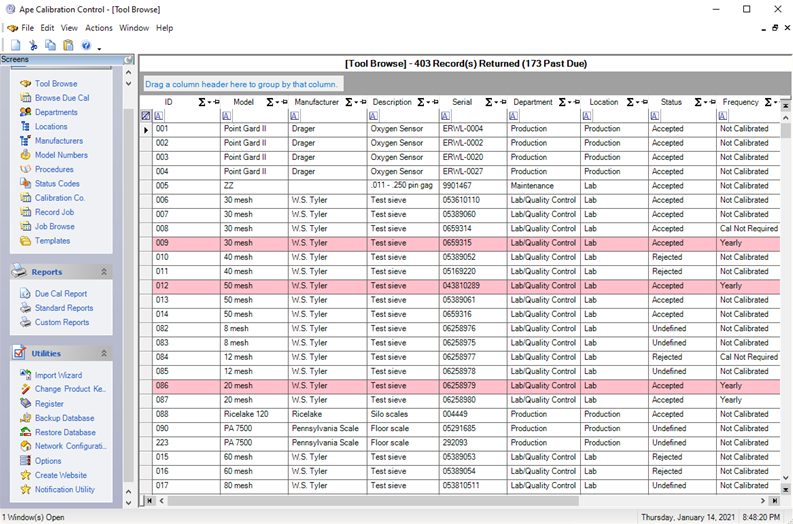This screenshot has height=524, width=793.
Task: Sort by the Frequency column header
Action: point(740,102)
